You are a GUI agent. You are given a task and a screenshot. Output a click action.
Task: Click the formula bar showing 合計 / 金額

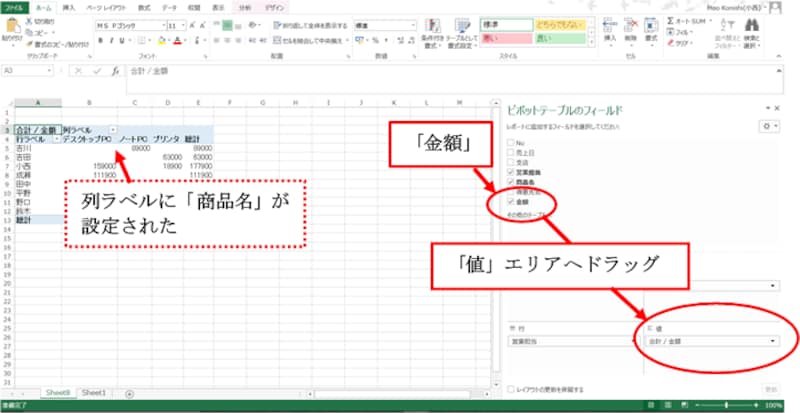(300, 72)
